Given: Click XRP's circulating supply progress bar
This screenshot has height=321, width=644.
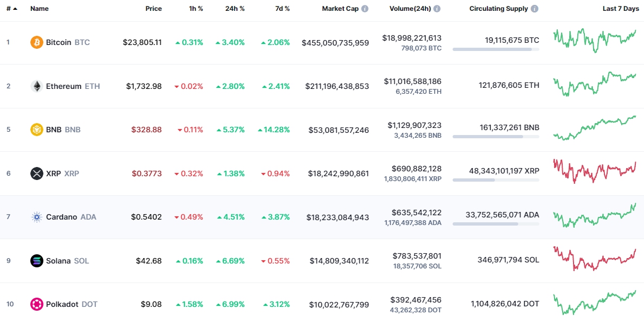Looking at the screenshot, I should pos(496,180).
